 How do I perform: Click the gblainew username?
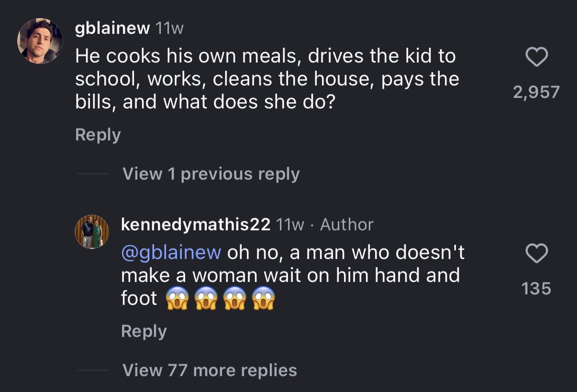(x=112, y=29)
